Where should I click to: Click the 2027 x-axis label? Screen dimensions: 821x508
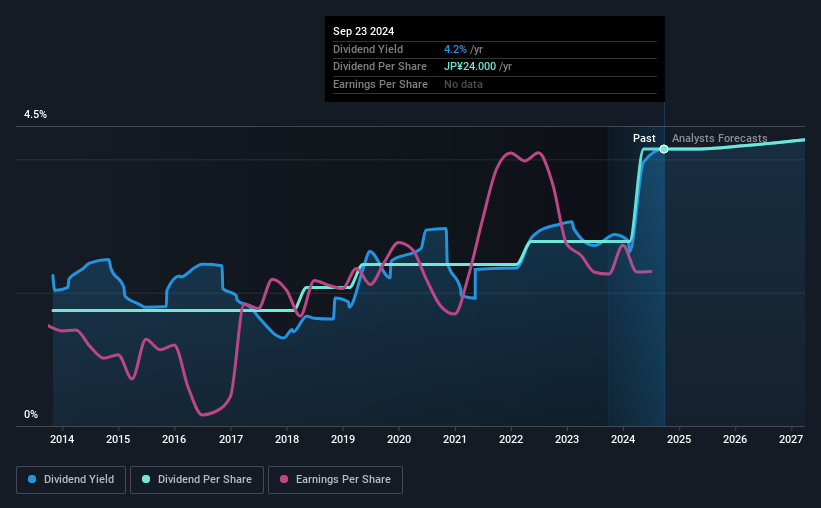[x=791, y=439]
